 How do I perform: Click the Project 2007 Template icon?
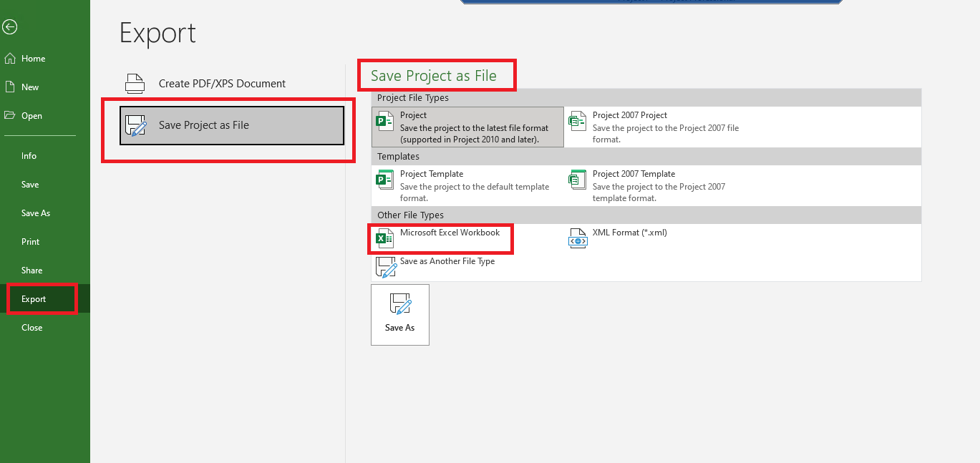pos(577,180)
